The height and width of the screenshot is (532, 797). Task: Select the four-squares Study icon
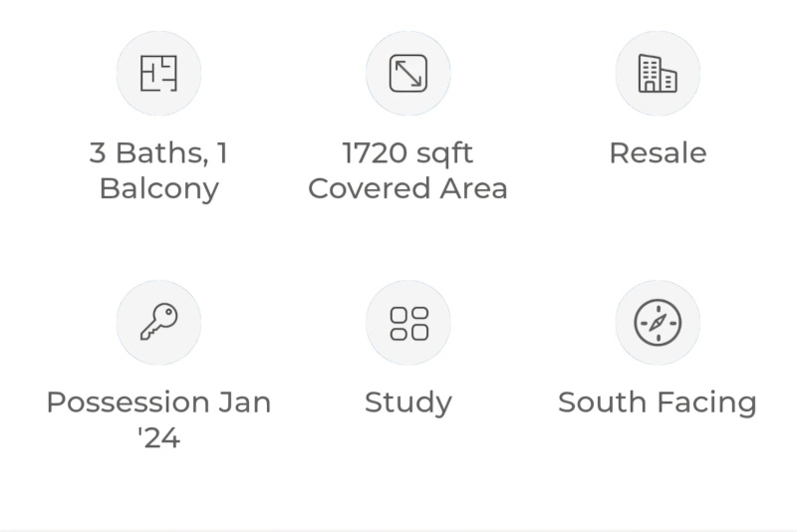tap(408, 323)
